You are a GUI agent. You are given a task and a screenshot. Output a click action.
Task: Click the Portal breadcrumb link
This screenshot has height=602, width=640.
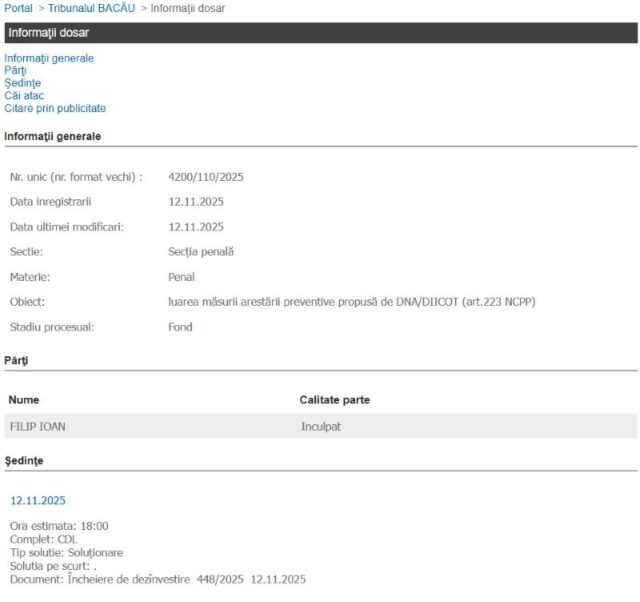[18, 8]
